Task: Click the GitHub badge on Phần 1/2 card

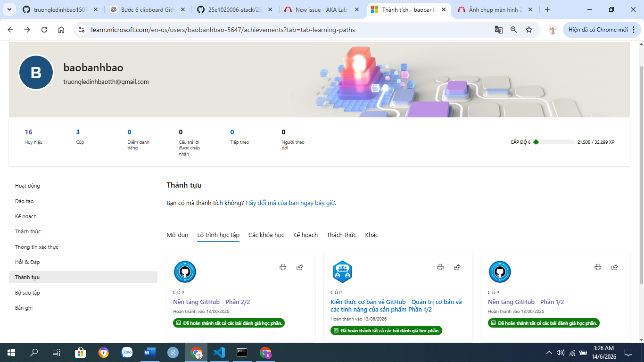Action: (500, 272)
